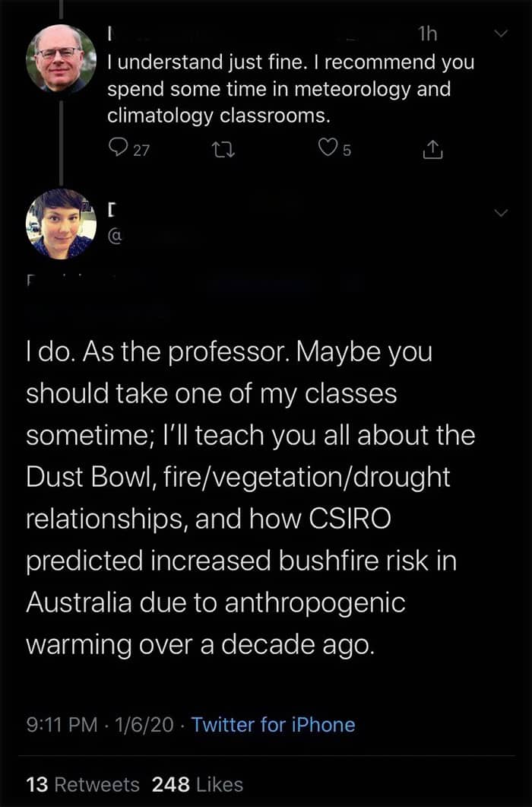Tap the like count 5
This screenshot has height=807, width=532.
[x=346, y=151]
